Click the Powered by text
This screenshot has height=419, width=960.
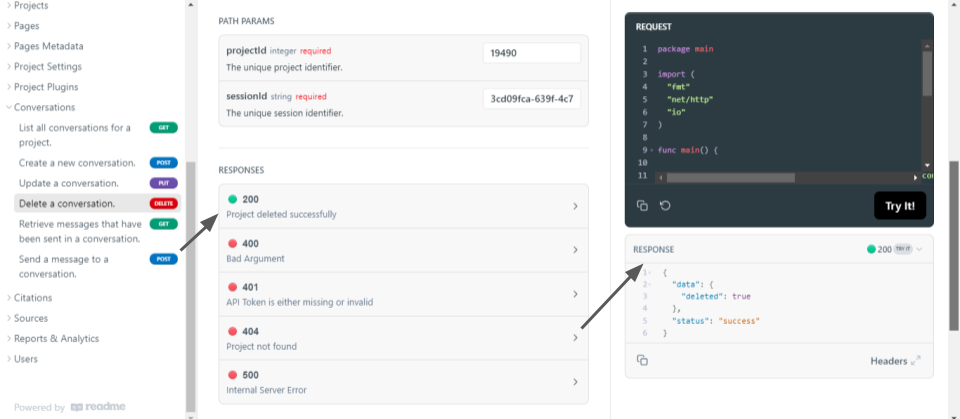(39, 407)
